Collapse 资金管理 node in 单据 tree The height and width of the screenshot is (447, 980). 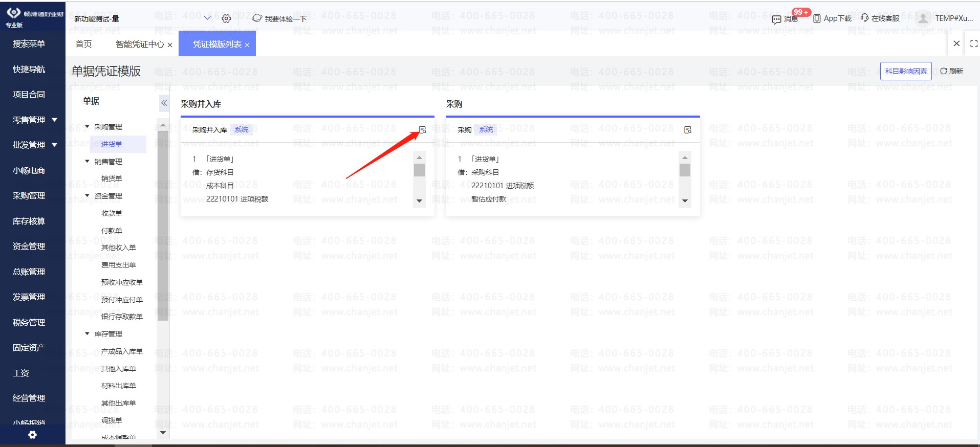[87, 195]
